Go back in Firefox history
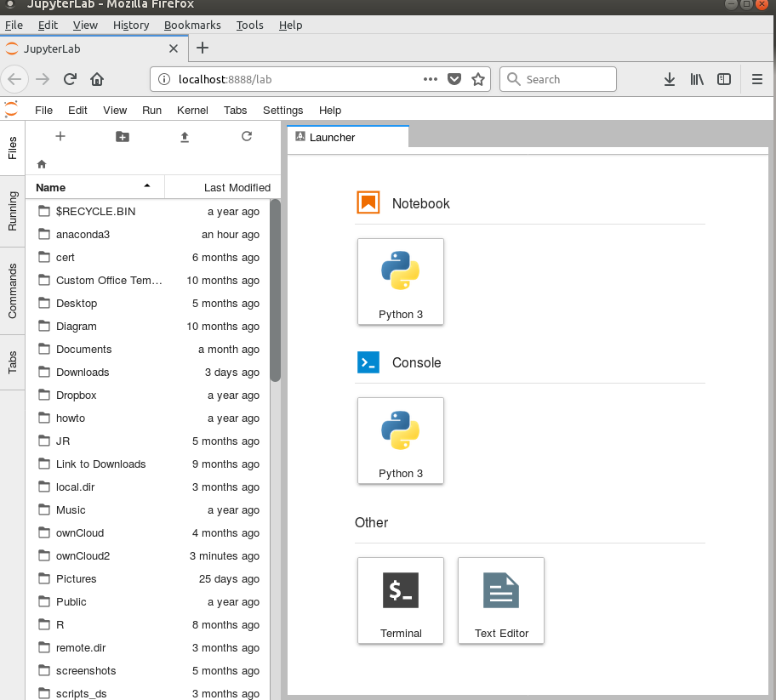776x700 pixels. click(x=14, y=79)
